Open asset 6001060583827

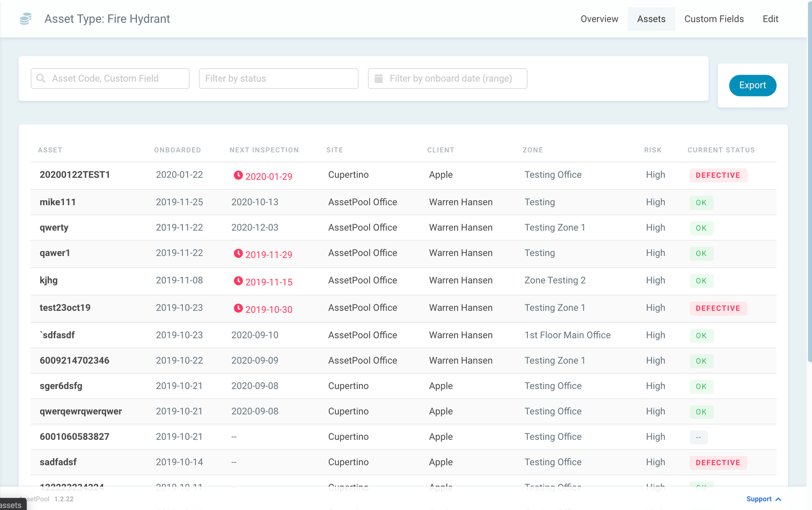pos(75,437)
